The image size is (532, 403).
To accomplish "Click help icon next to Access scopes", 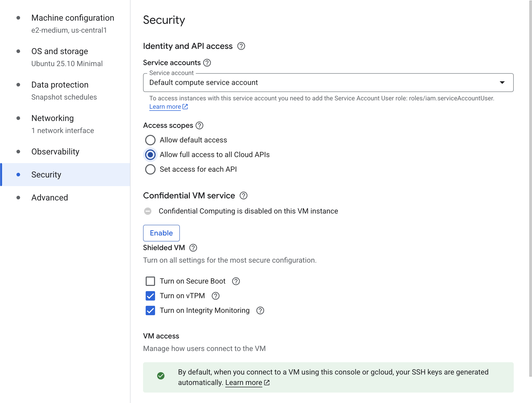I will coord(199,125).
